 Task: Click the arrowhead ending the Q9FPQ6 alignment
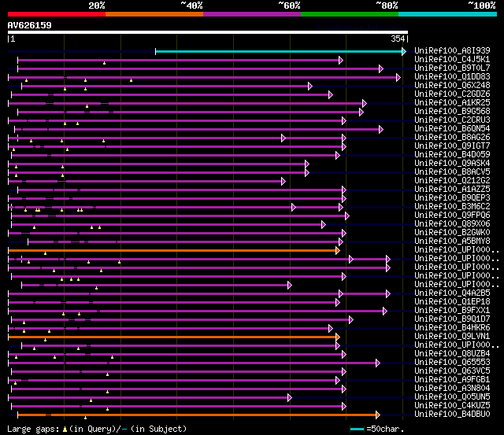[346, 216]
